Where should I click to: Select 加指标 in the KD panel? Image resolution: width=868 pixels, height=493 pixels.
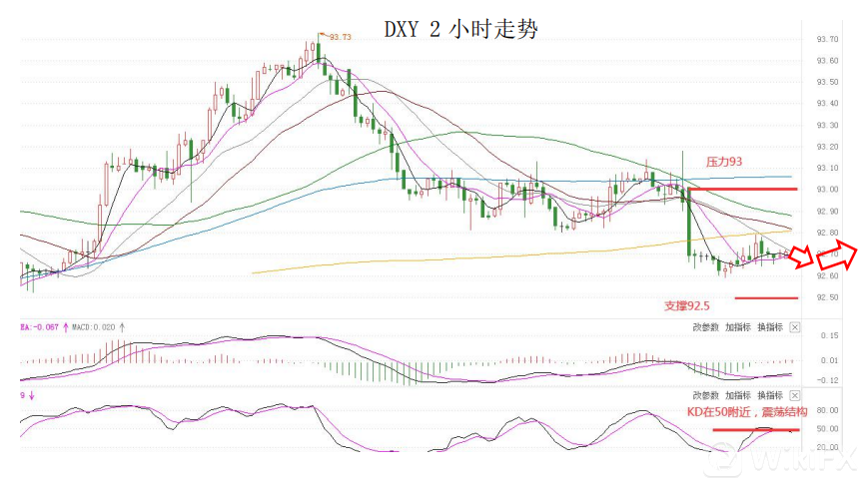click(738, 395)
